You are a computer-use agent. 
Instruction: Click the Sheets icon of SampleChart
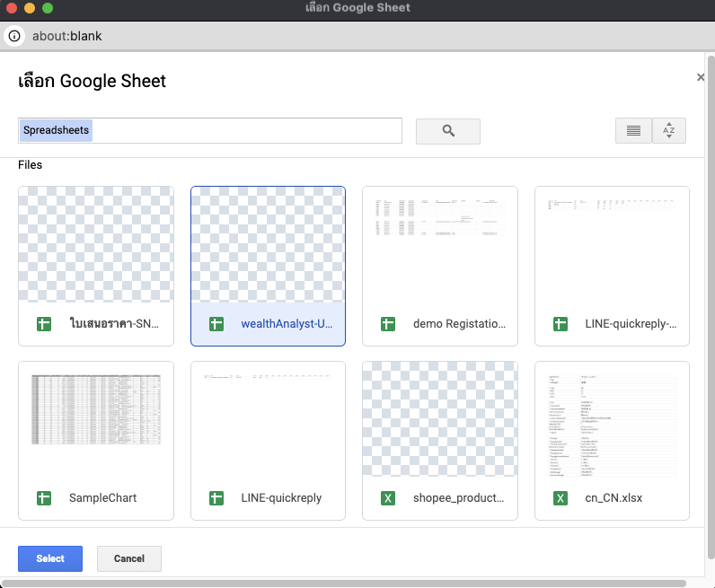tap(44, 498)
